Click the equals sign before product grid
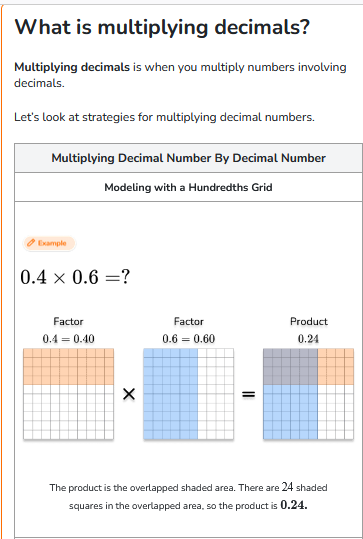The height and width of the screenshot is (539, 363). pos(249,394)
